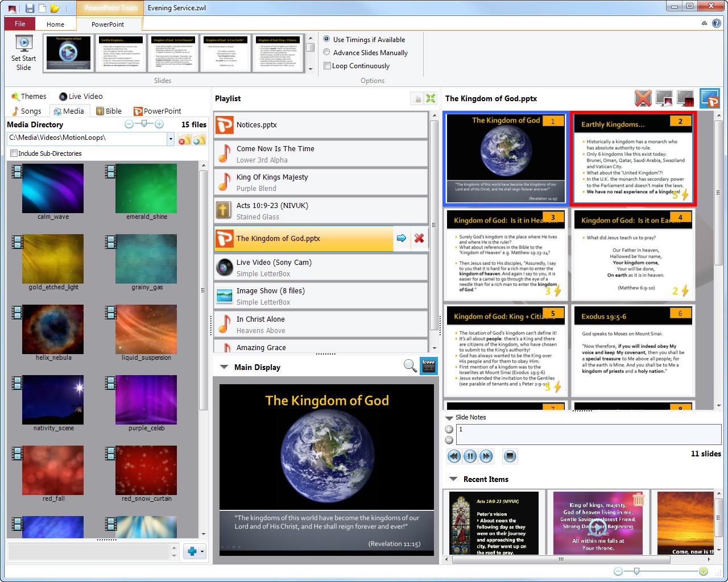Image resolution: width=728 pixels, height=582 pixels.
Task: Click the magnifier icon in Main Display
Action: coord(410,366)
